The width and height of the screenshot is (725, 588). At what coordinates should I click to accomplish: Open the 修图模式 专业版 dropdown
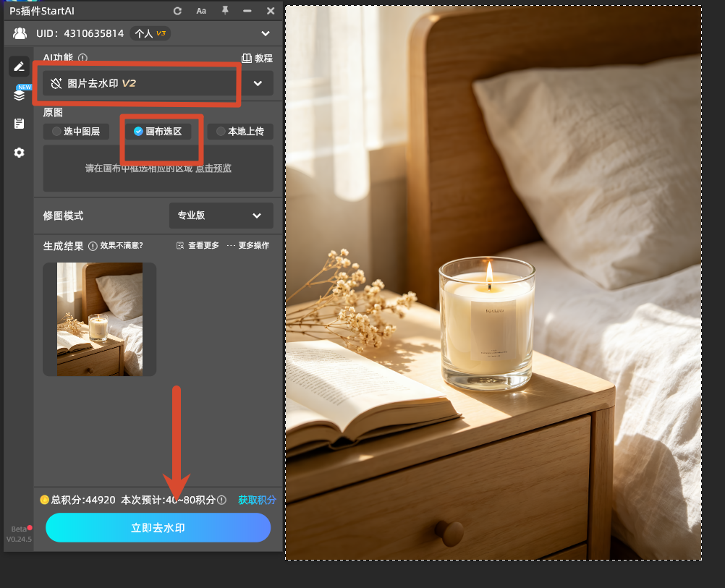(x=221, y=216)
